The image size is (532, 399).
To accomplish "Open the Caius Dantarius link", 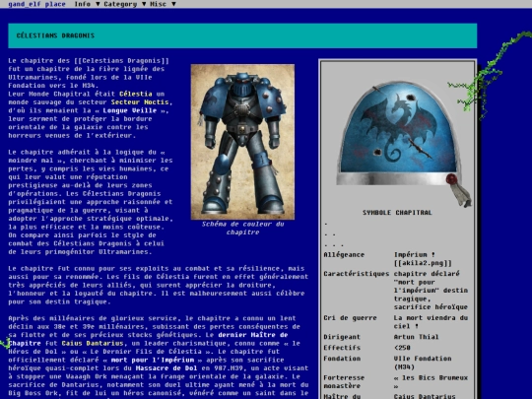I will (93, 343).
